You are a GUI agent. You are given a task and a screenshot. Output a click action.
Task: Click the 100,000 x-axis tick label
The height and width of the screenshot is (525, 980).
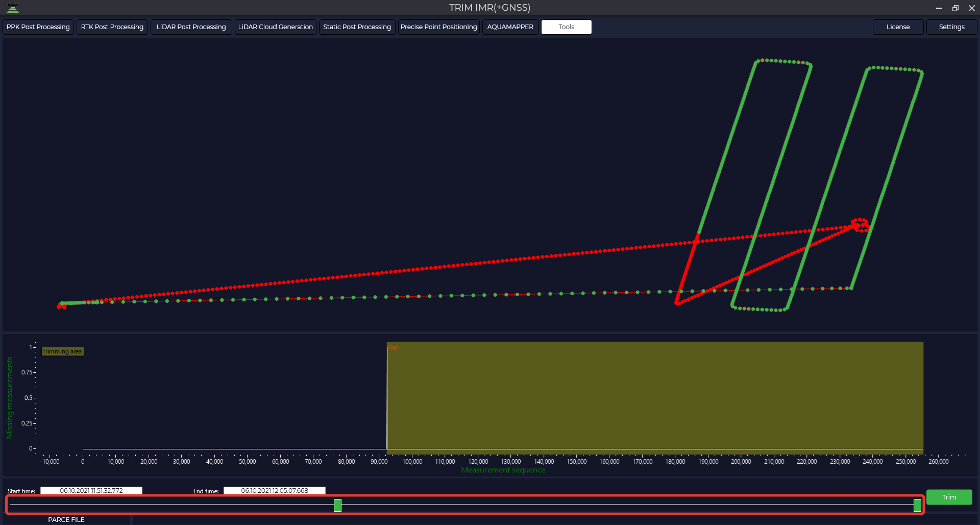pos(412,462)
